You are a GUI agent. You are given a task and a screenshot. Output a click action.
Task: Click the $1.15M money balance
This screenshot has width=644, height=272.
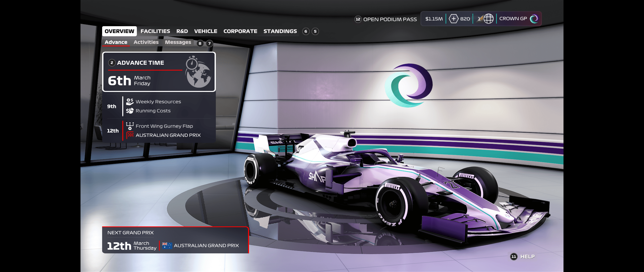click(434, 19)
